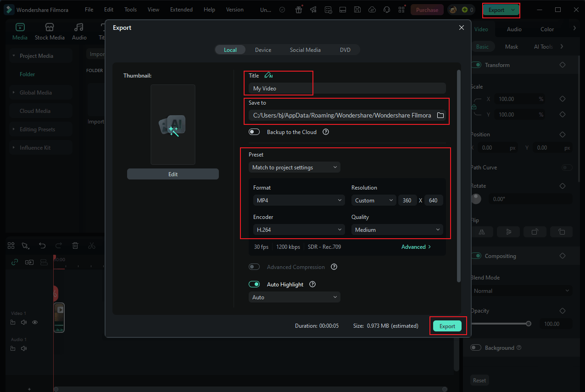Viewport: 585px width, 392px height.
Task: Enable the Backup to the Cloud toggle
Action: tap(254, 132)
